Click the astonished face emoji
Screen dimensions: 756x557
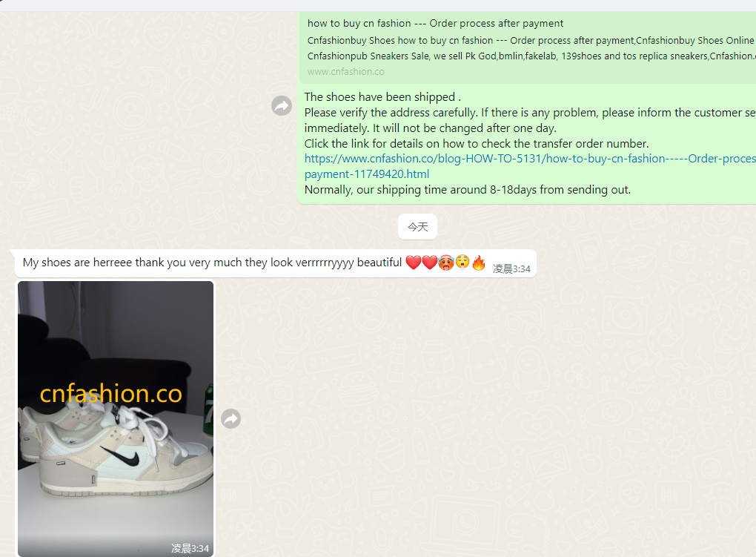(462, 263)
